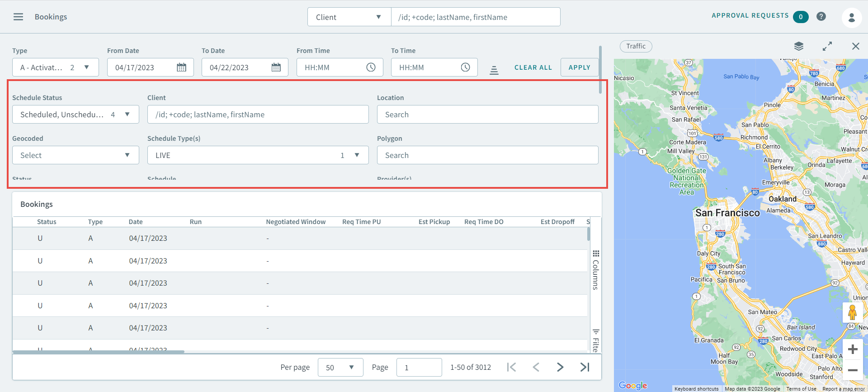Go to the first page of bookings

click(511, 367)
